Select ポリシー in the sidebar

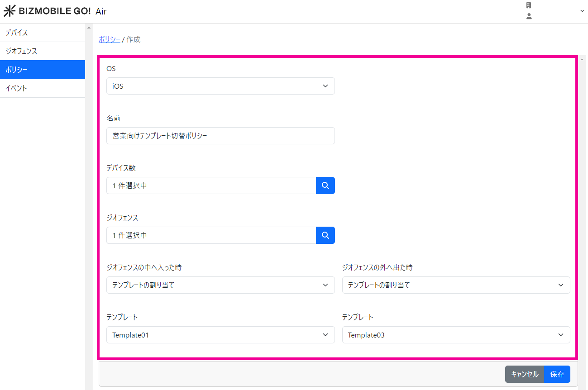click(x=17, y=70)
